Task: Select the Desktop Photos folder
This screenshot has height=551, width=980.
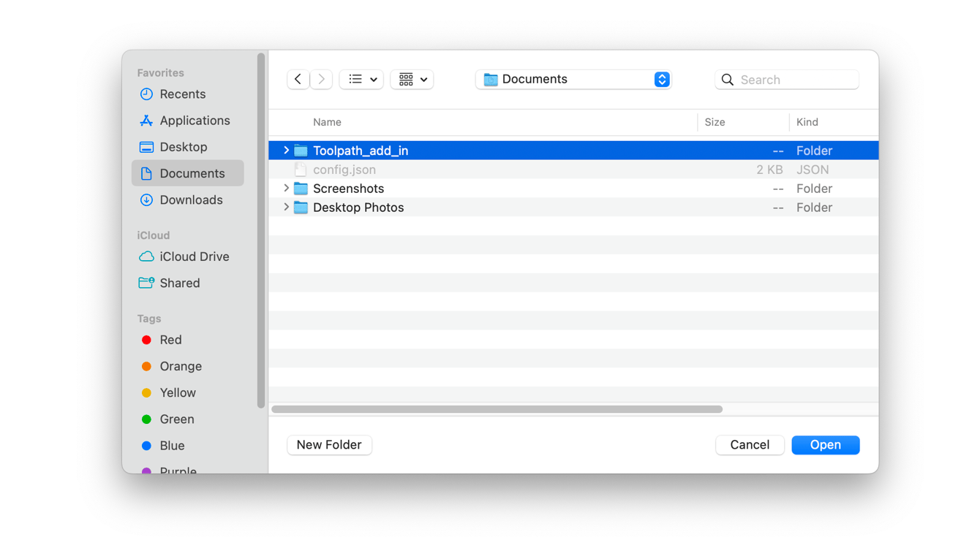Action: (358, 207)
